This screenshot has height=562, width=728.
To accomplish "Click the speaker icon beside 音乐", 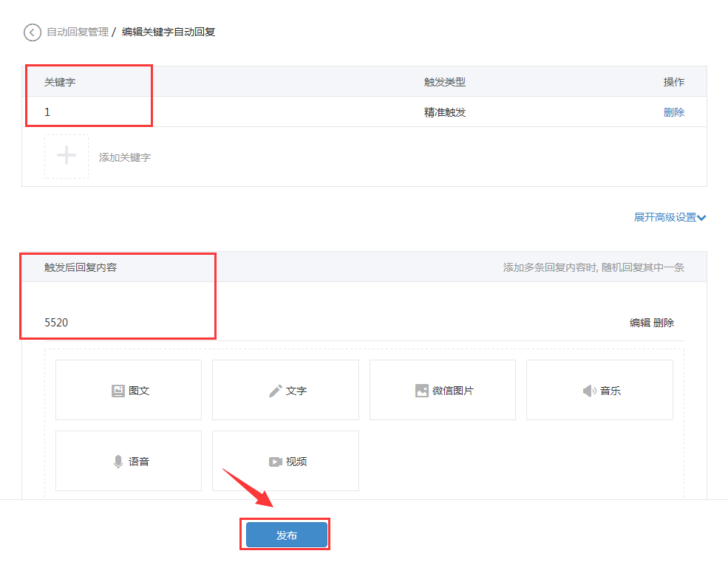I will pyautogui.click(x=590, y=391).
